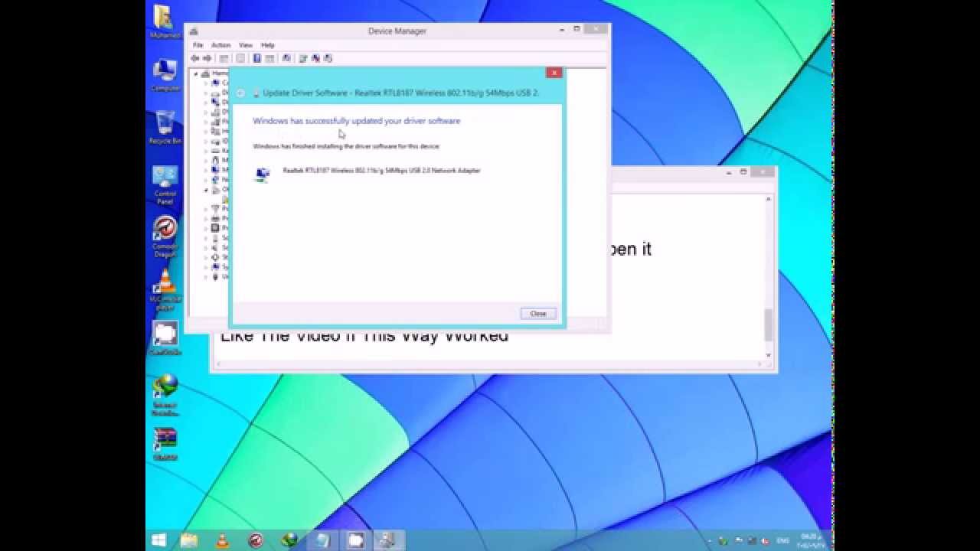The height and width of the screenshot is (551, 980).
Task: Switch to the text editor window on taskbar
Action: click(x=322, y=540)
